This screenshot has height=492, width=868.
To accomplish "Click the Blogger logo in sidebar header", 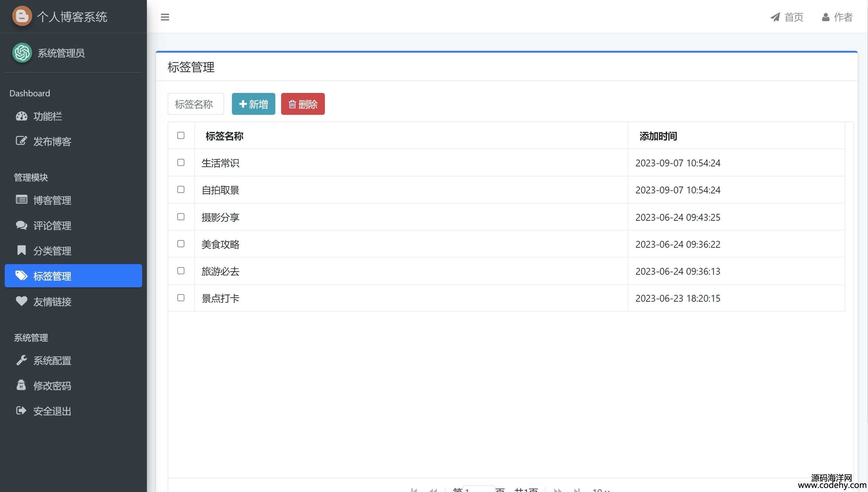I will (x=22, y=16).
